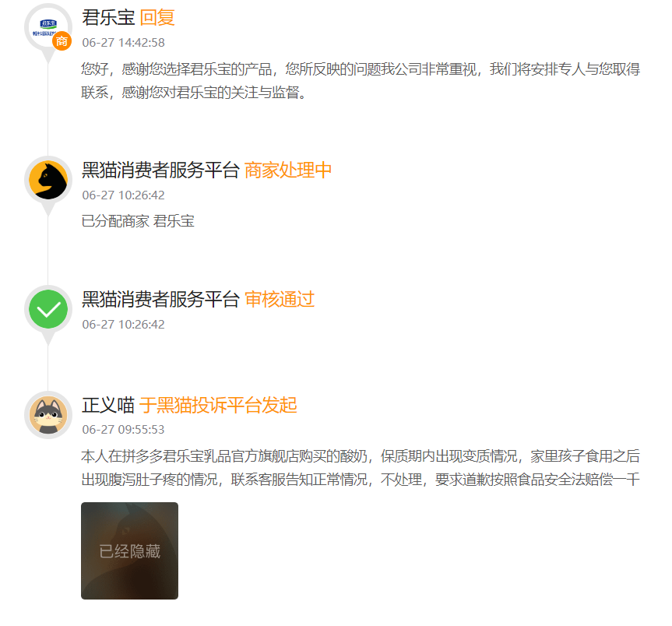Click the green checkmark approval icon
Image resolution: width=672 pixels, height=626 pixels.
coord(48,309)
